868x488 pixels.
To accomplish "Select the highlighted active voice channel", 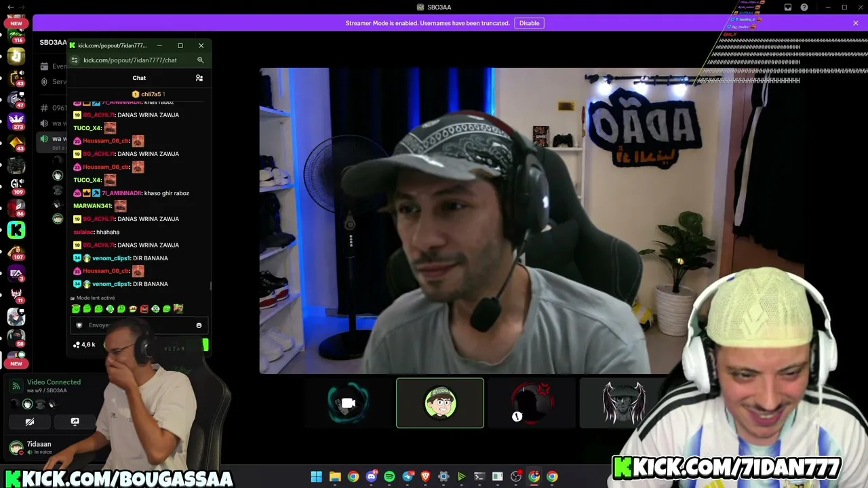I will pos(53,141).
